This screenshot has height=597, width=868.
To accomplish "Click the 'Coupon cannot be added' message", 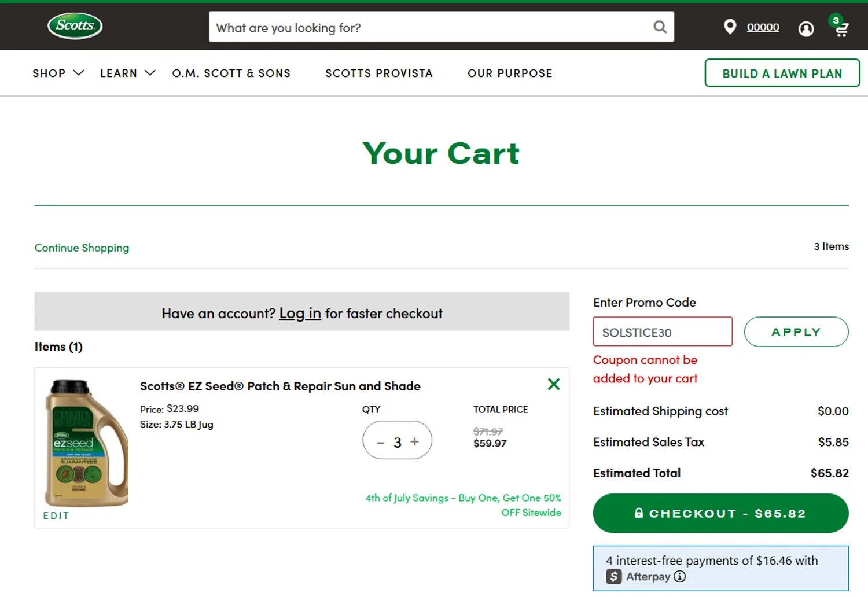I will 645,369.
